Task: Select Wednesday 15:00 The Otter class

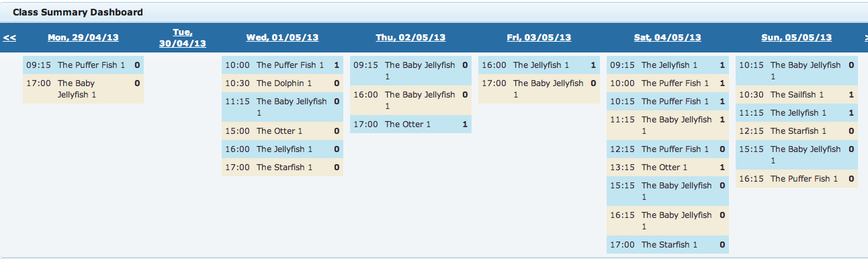Action: click(282, 131)
